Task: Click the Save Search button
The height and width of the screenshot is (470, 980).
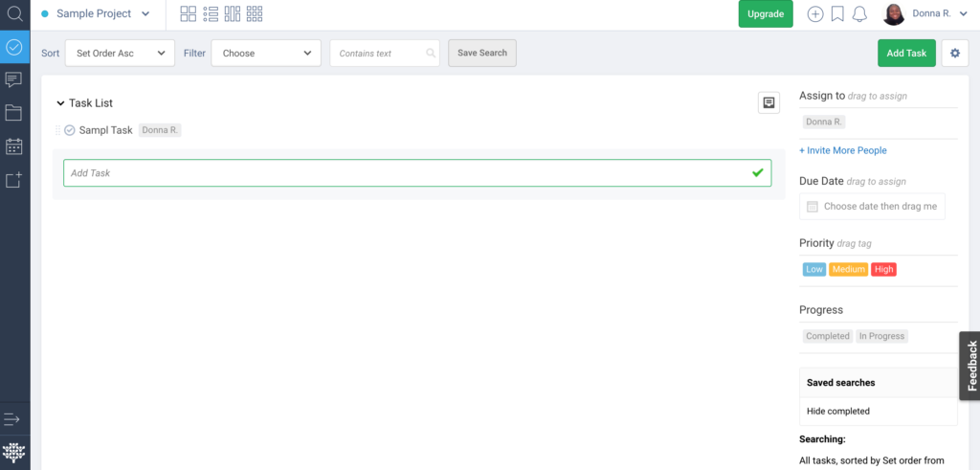Action: tap(482, 53)
